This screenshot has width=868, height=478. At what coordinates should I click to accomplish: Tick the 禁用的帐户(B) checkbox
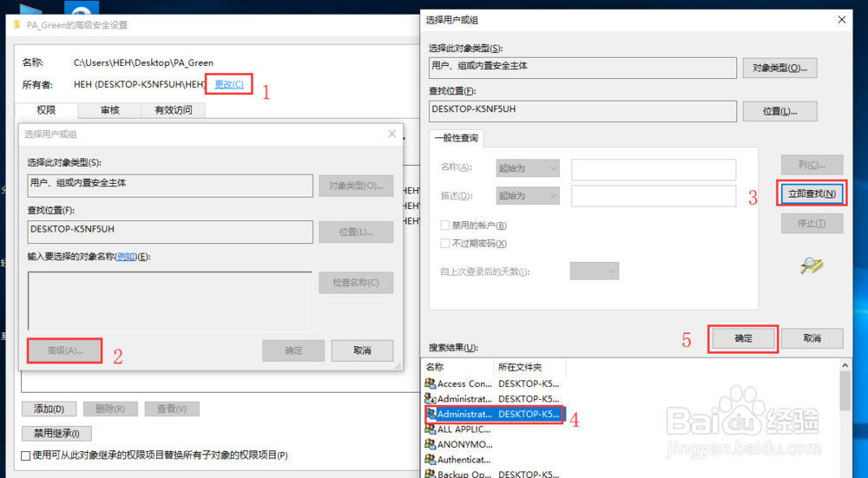tap(444, 226)
